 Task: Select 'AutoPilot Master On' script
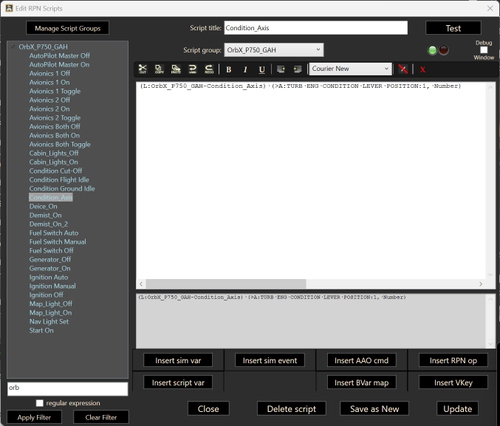pyautogui.click(x=59, y=65)
